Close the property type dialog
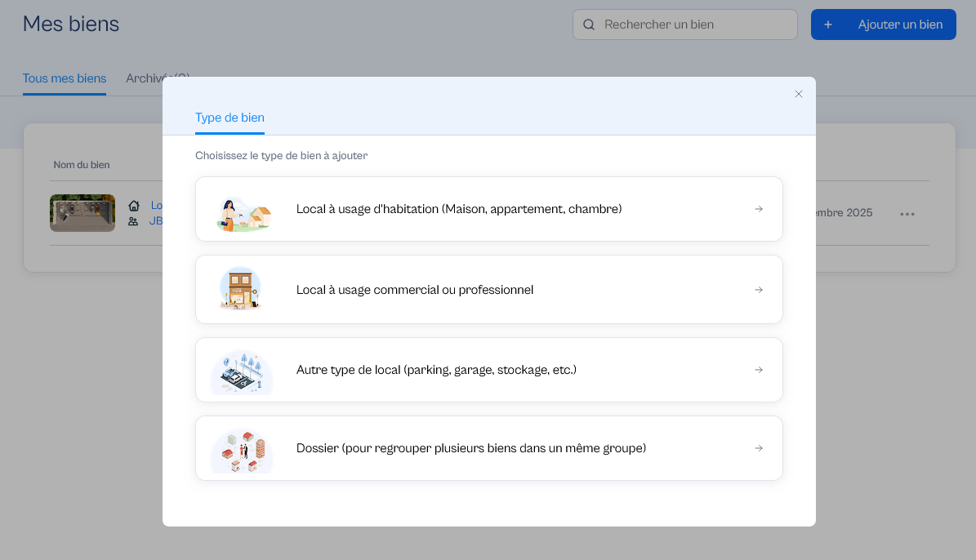 pyautogui.click(x=799, y=94)
